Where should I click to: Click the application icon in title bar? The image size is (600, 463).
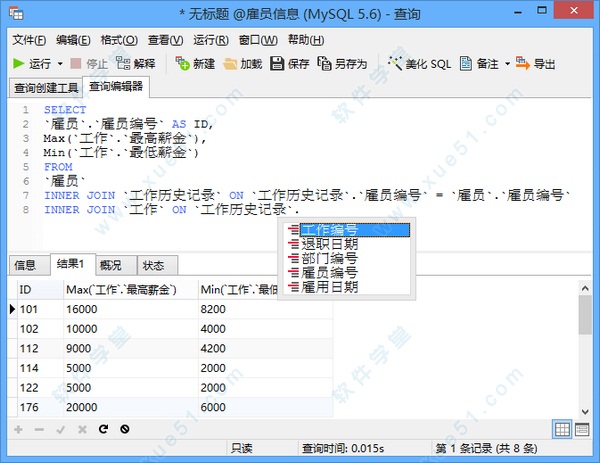[x=16, y=14]
